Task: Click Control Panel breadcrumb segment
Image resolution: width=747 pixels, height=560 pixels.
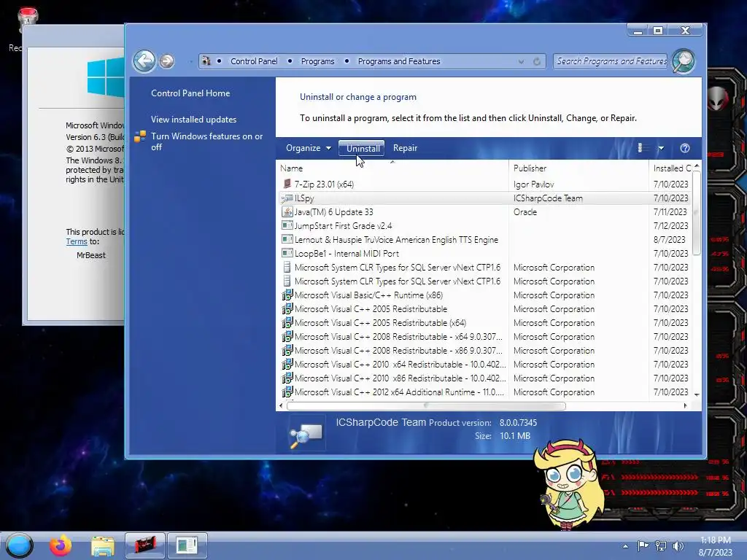Action: [x=254, y=61]
